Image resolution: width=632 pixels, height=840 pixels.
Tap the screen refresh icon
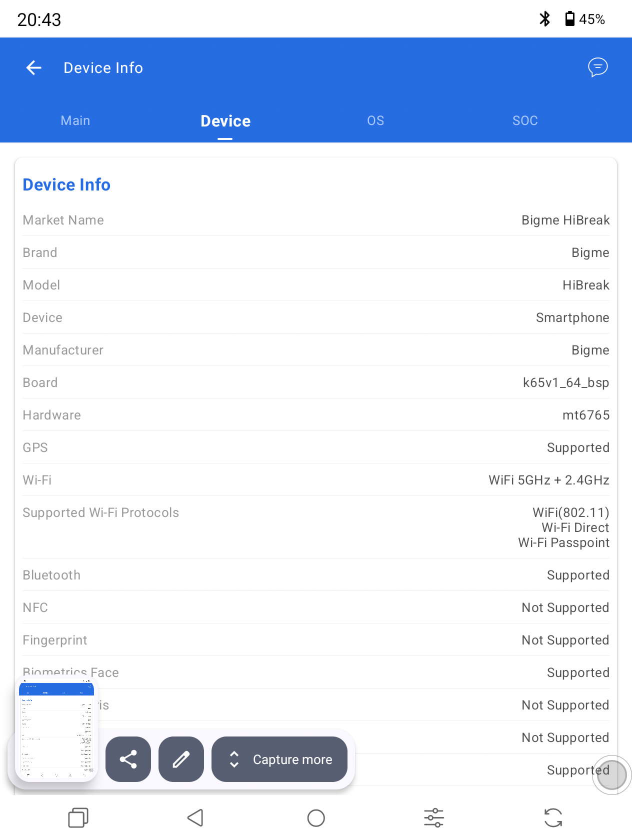[x=553, y=818]
